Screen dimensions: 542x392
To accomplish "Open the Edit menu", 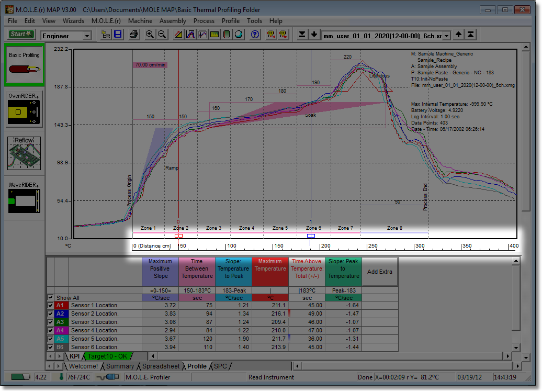I will [x=30, y=21].
